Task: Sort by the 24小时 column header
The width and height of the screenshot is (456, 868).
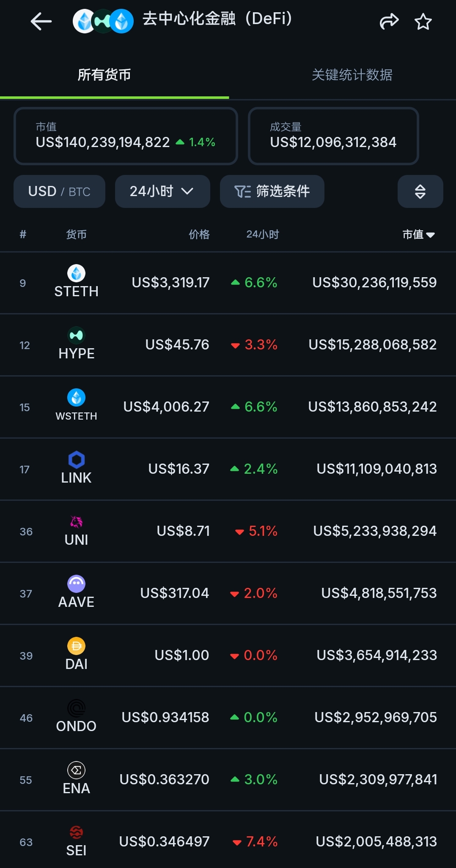Action: 263,235
